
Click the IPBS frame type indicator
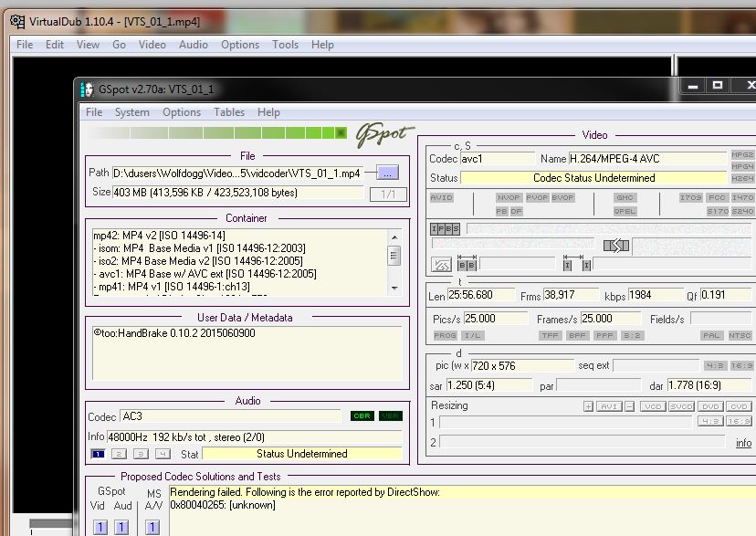[x=446, y=228]
